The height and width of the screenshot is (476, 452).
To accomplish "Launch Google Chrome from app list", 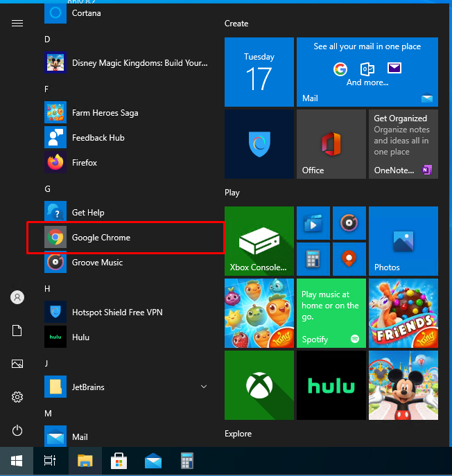I will point(126,238).
